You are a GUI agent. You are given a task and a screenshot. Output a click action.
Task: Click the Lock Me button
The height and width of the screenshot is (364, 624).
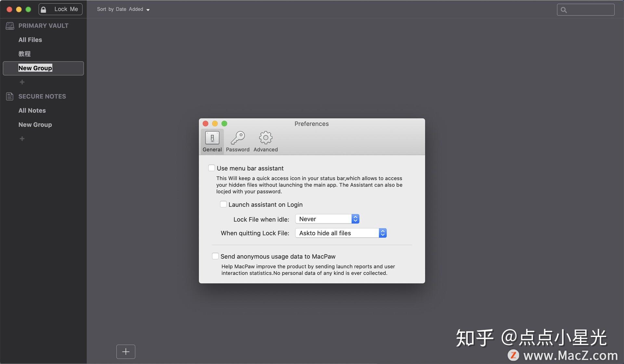(60, 9)
